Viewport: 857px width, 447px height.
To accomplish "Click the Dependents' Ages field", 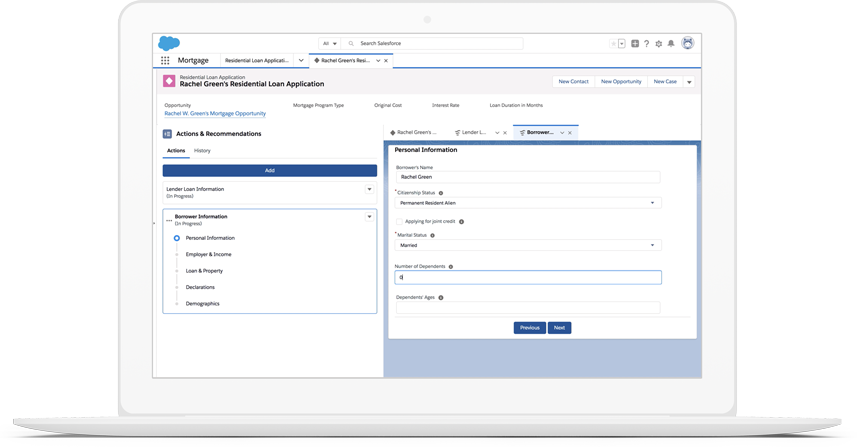I will [528, 308].
